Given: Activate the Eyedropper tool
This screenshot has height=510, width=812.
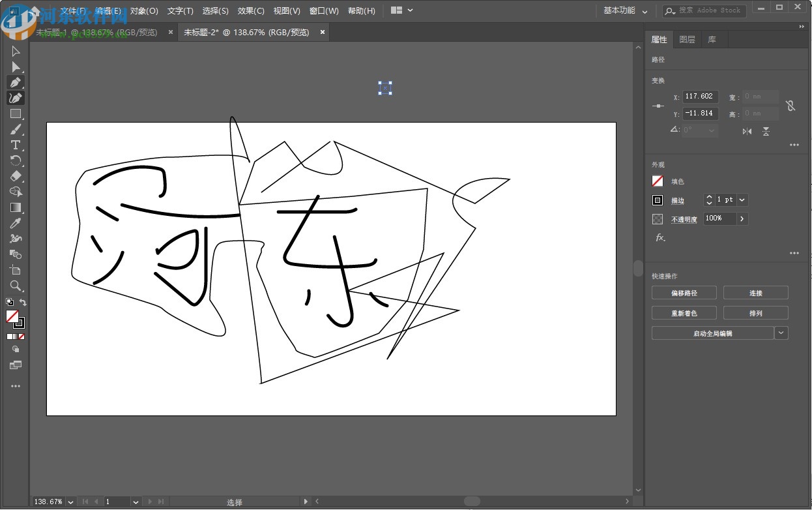Looking at the screenshot, I should 16,223.
